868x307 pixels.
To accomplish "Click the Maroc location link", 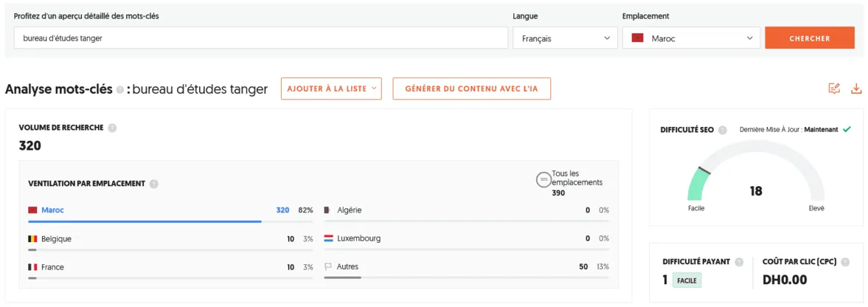I will [x=52, y=210].
